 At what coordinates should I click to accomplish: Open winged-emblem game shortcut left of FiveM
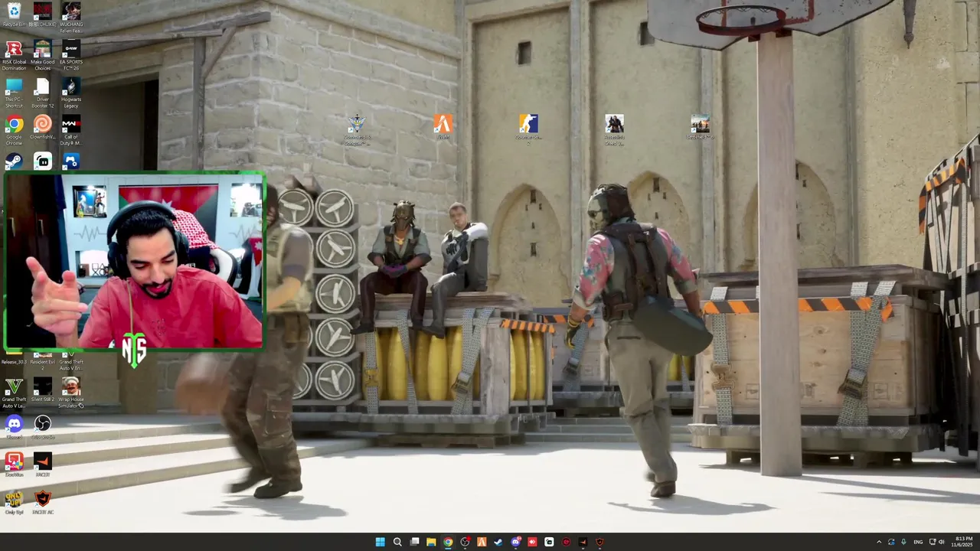coord(357,129)
